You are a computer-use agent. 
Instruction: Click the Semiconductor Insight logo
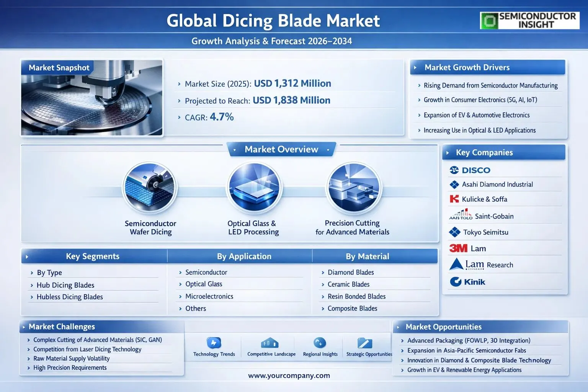tap(530, 20)
